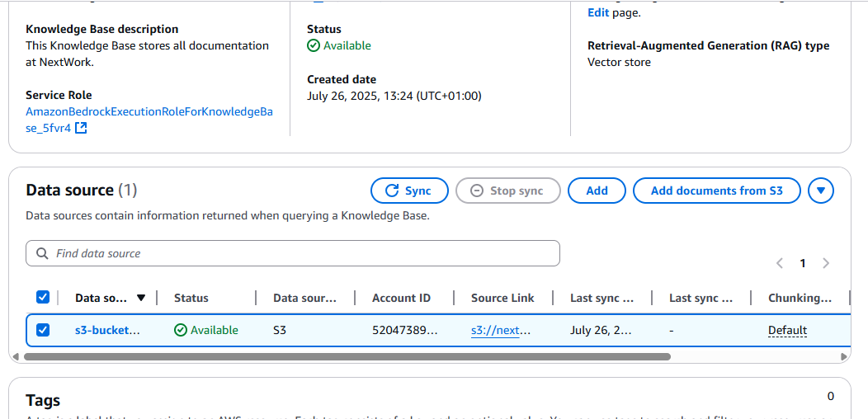The image size is (868, 419).
Task: Click the Created date value July 26, 2025
Action: [394, 96]
